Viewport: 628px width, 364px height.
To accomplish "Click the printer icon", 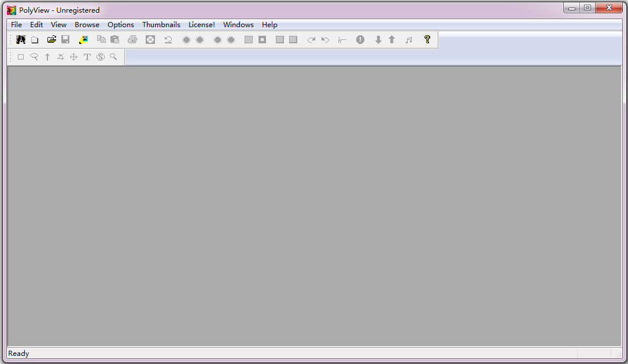I will 132,39.
